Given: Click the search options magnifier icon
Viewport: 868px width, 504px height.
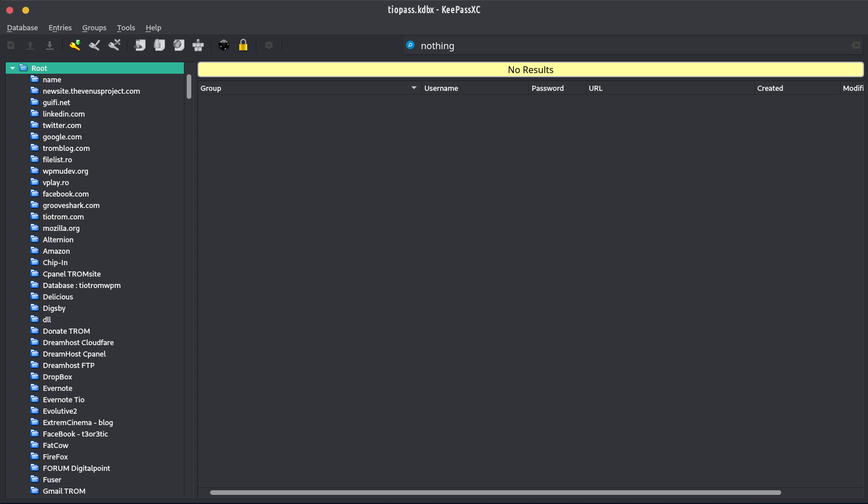Looking at the screenshot, I should coord(410,45).
